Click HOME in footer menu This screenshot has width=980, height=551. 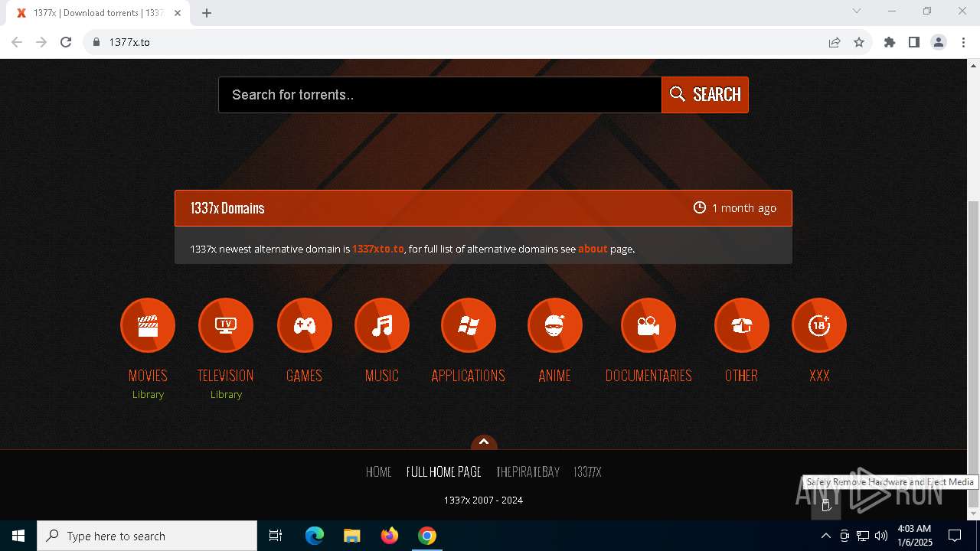click(379, 472)
